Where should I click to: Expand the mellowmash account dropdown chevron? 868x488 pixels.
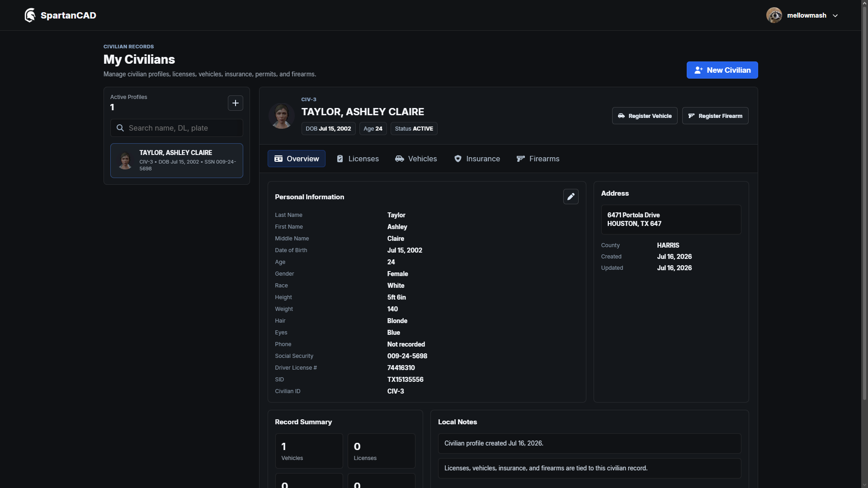[x=835, y=15]
